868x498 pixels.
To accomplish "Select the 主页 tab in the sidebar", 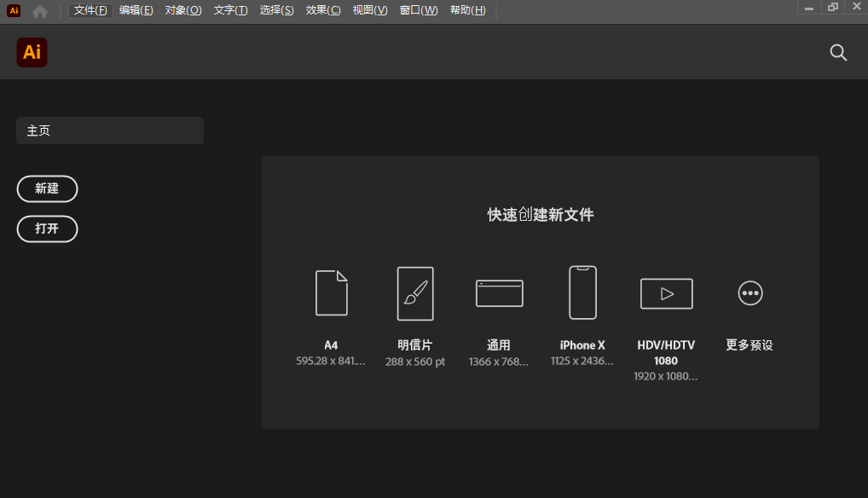I will (110, 130).
